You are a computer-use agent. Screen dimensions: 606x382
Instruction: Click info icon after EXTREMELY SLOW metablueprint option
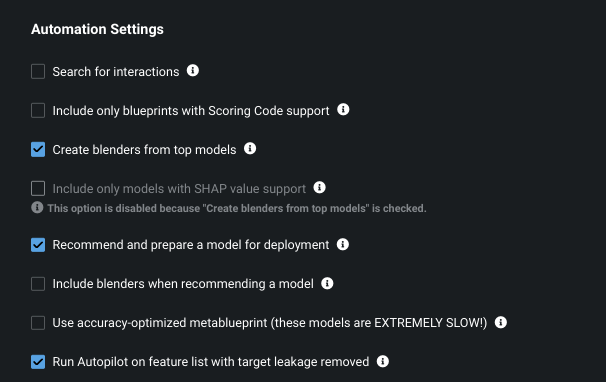tap(501, 322)
